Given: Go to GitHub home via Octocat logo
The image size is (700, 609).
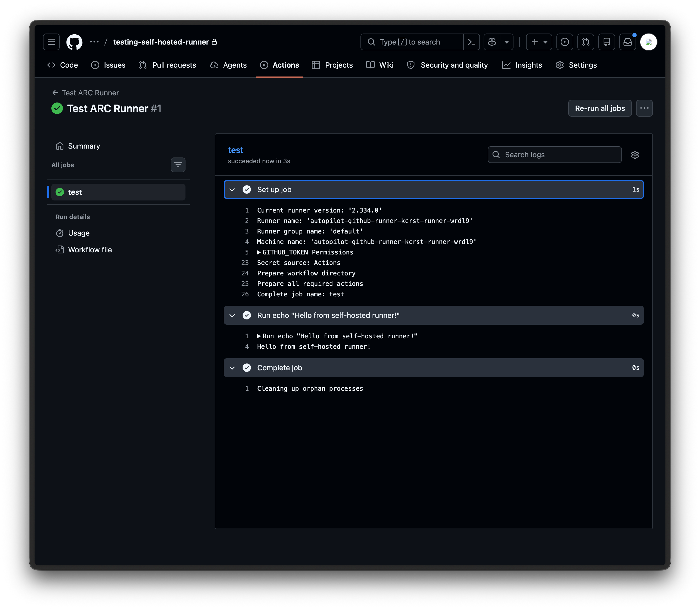Looking at the screenshot, I should (x=74, y=42).
